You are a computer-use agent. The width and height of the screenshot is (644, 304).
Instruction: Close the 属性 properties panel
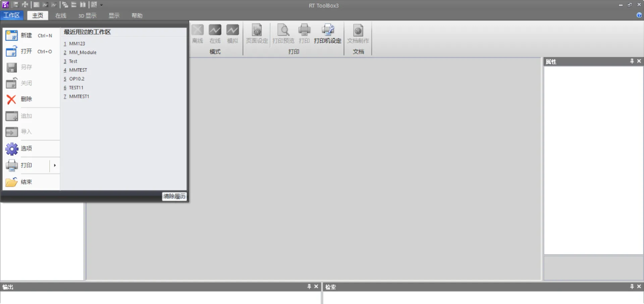(639, 62)
